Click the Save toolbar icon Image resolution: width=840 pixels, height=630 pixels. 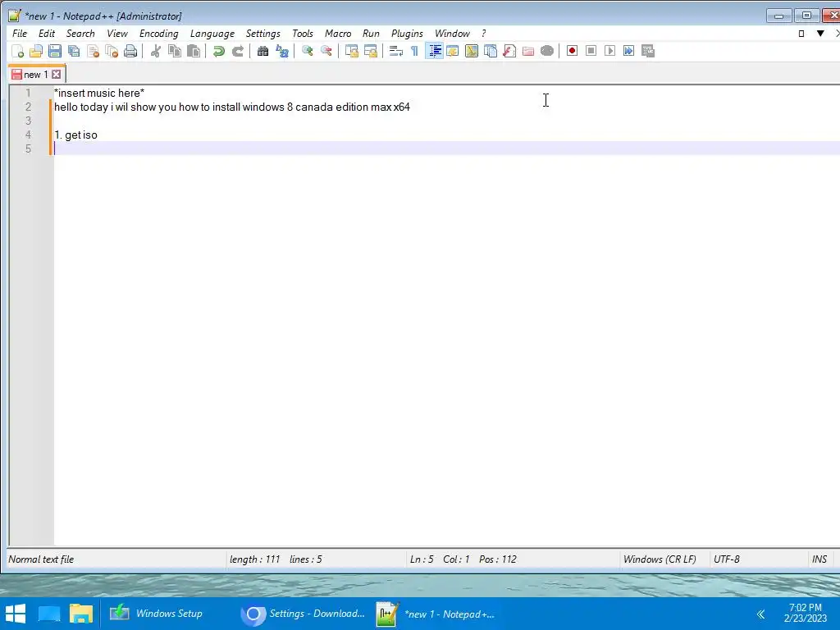pyautogui.click(x=55, y=51)
